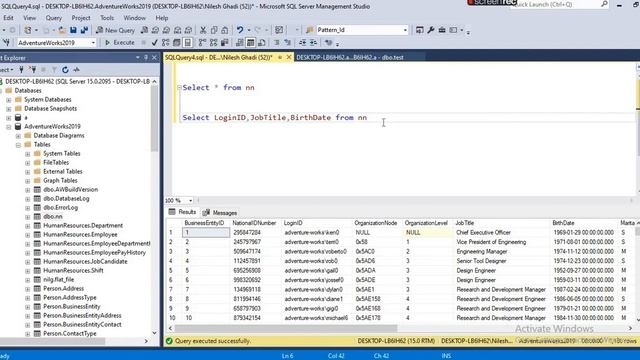
Task: Toggle Include Actual Execution Plan icon
Action: [x=202, y=42]
